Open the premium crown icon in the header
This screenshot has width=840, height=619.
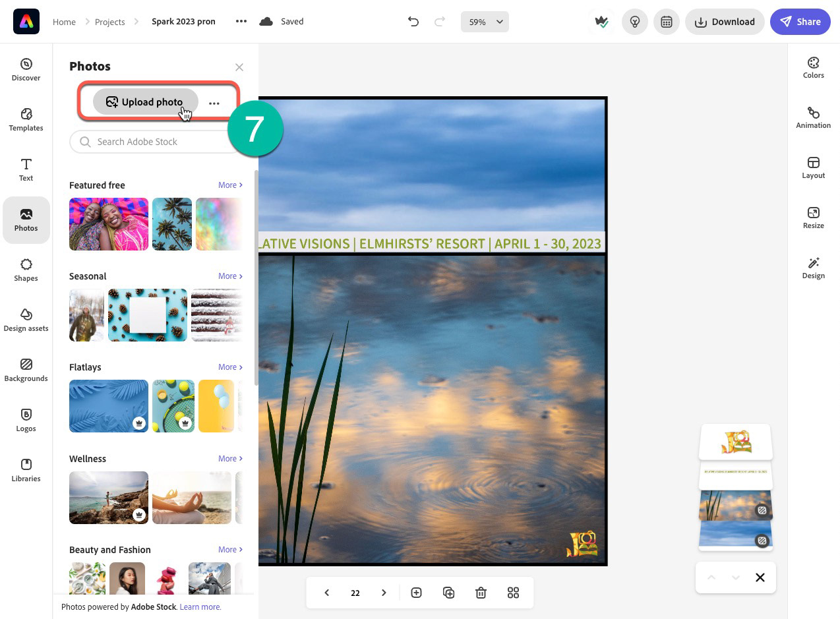point(601,22)
